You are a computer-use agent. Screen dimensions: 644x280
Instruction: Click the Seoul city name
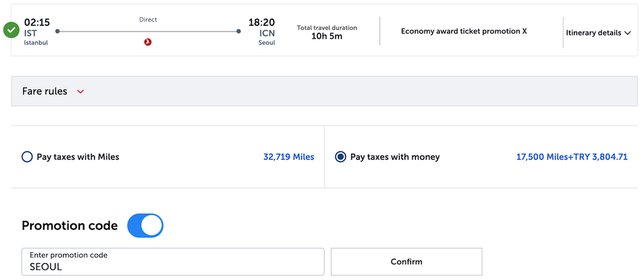[x=267, y=42]
